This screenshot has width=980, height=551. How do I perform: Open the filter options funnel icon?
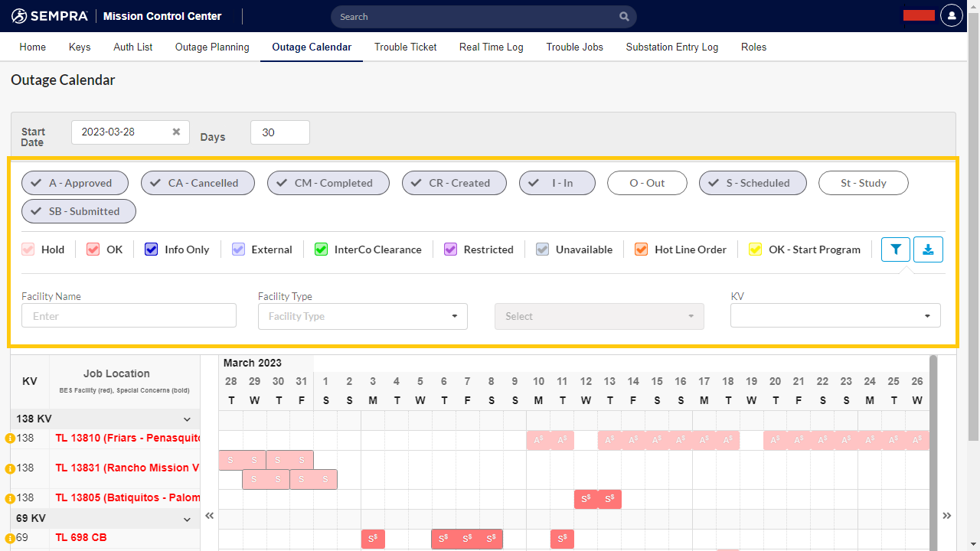tap(895, 249)
